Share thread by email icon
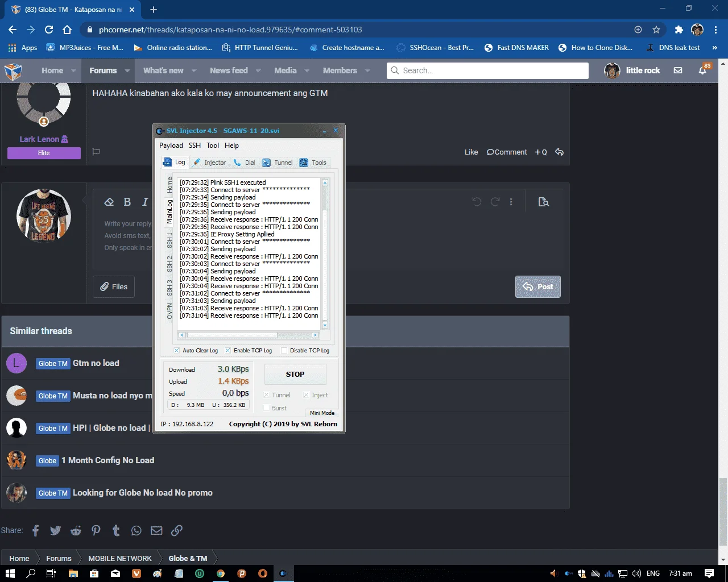 [156, 530]
